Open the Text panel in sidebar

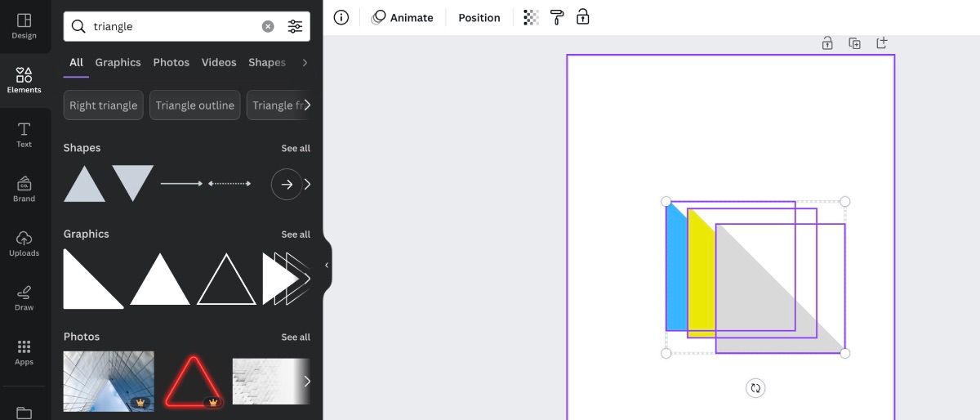point(24,135)
